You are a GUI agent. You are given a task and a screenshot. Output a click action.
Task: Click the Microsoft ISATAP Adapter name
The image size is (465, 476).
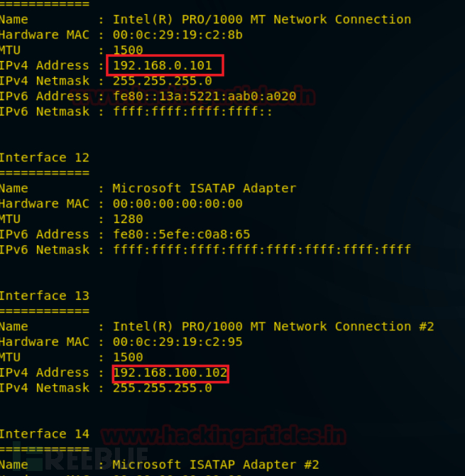pyautogui.click(x=204, y=188)
